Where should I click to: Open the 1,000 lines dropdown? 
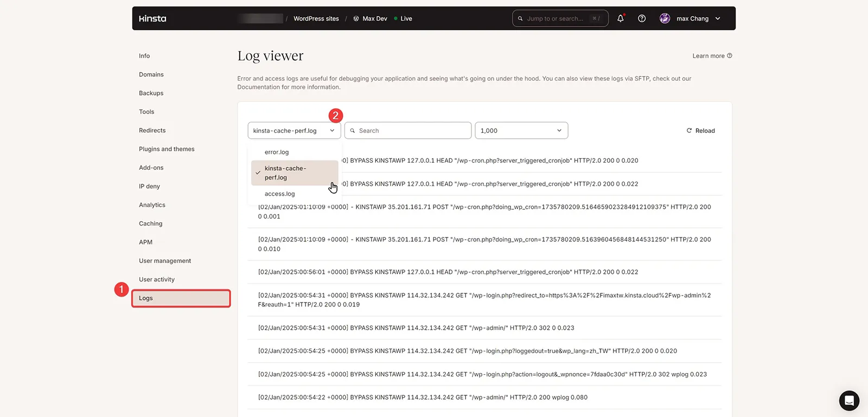coord(521,131)
